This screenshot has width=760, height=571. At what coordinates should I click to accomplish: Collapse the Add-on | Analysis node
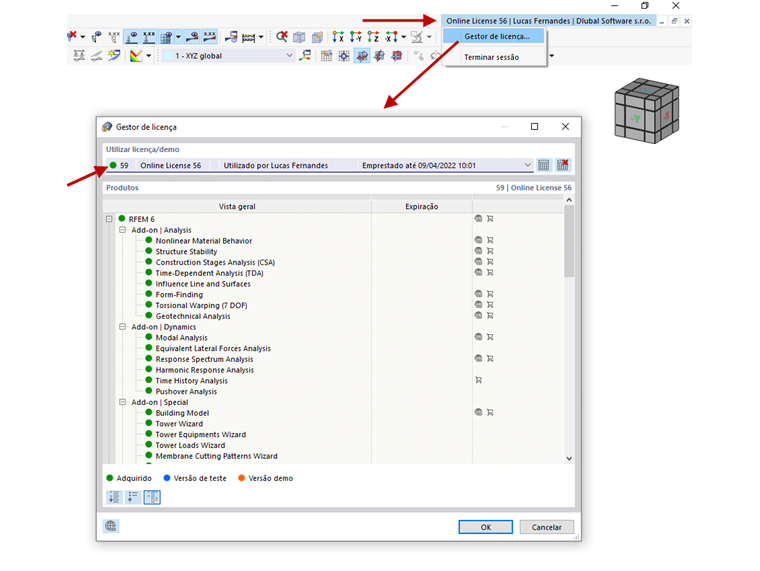[123, 230]
